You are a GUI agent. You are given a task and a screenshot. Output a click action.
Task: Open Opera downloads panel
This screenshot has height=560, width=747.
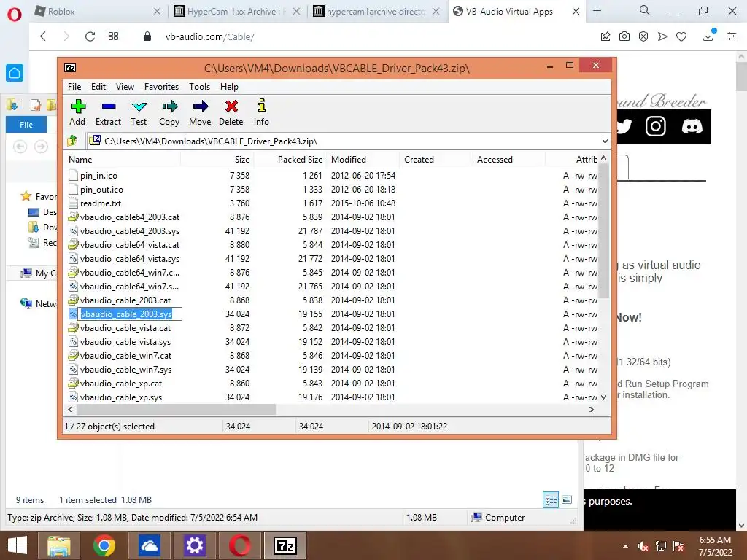pyautogui.click(x=708, y=36)
